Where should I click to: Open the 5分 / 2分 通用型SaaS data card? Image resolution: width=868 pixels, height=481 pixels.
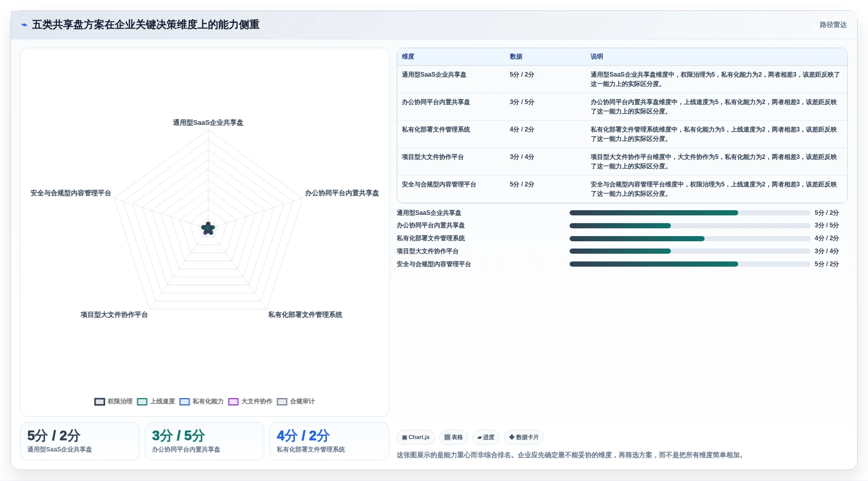(x=80, y=441)
